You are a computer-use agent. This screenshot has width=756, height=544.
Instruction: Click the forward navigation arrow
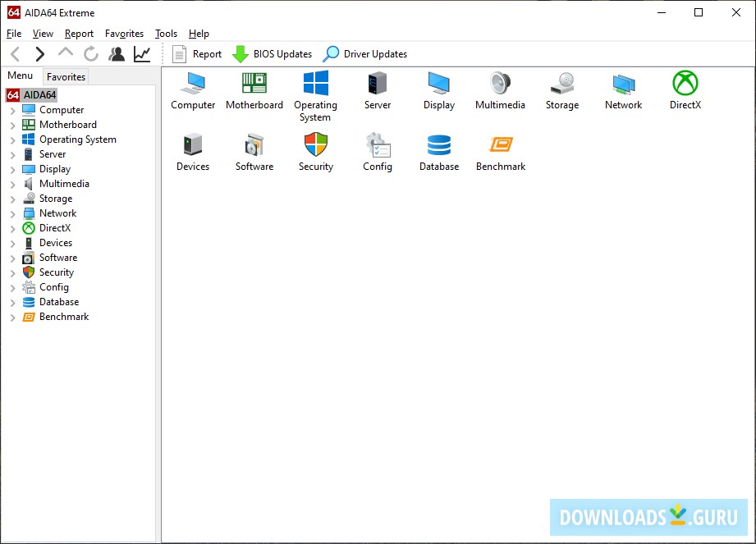click(39, 54)
